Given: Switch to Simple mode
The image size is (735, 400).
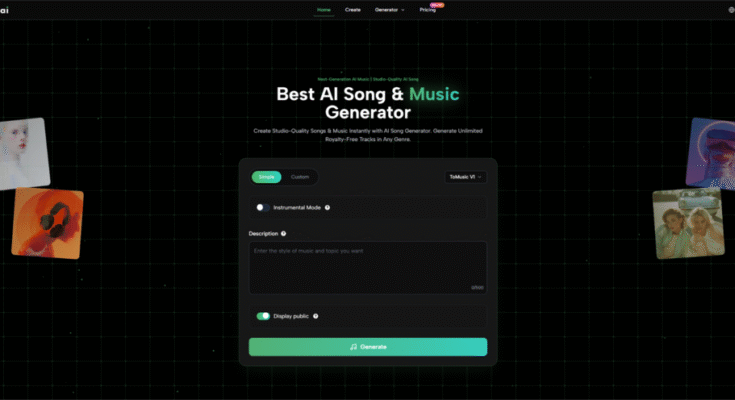Looking at the screenshot, I should (266, 177).
